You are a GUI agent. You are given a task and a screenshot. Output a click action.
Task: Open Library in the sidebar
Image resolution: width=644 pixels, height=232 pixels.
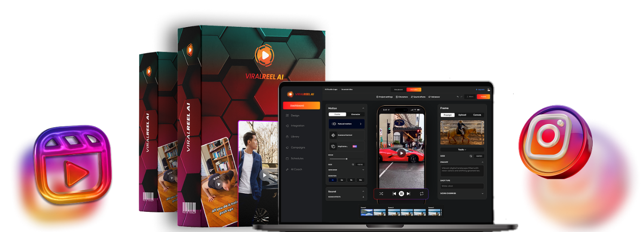295,137
